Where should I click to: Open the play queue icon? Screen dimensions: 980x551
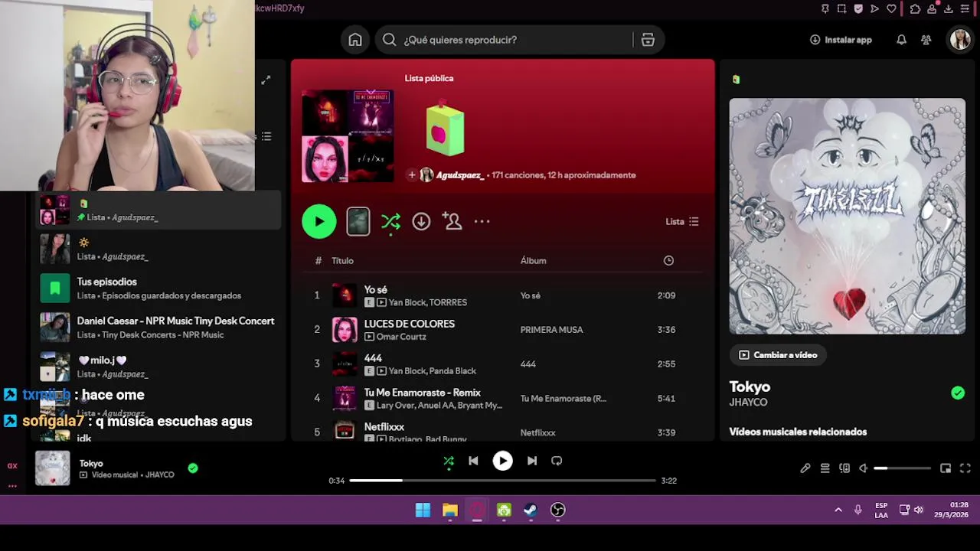coord(825,468)
